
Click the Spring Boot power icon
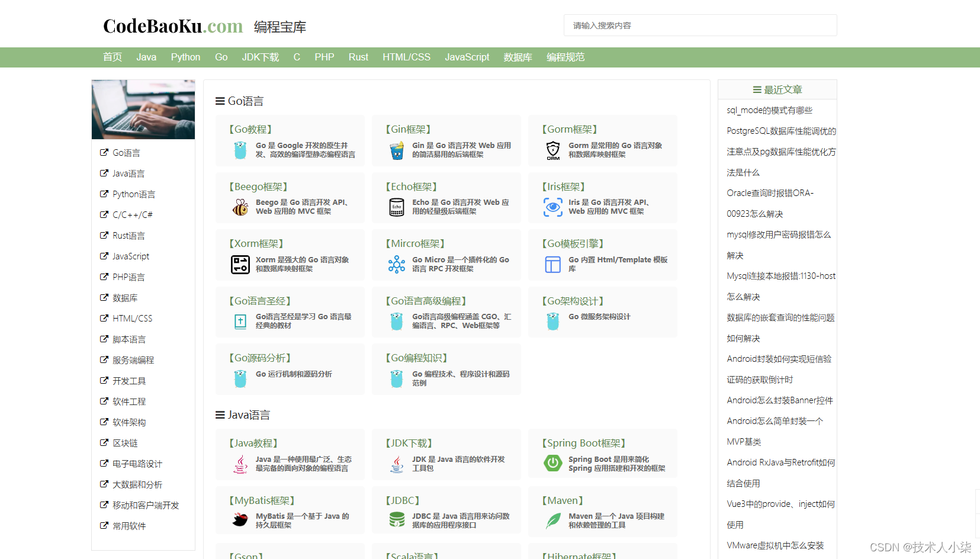553,463
